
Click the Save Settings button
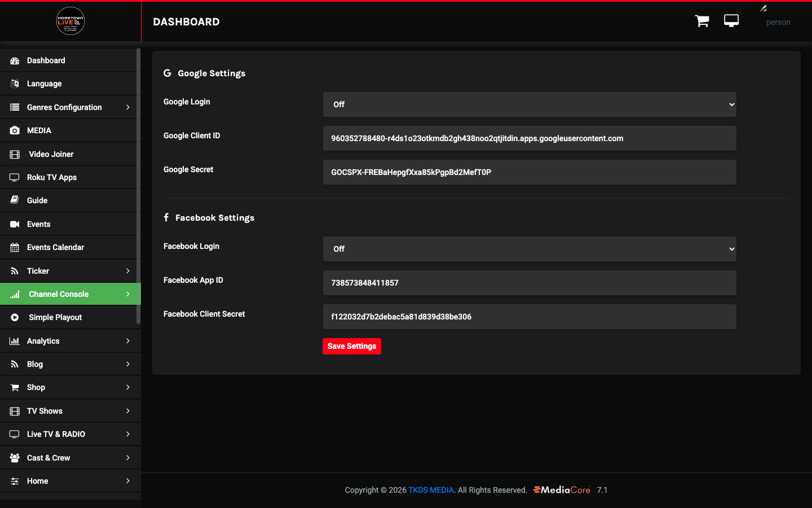352,346
